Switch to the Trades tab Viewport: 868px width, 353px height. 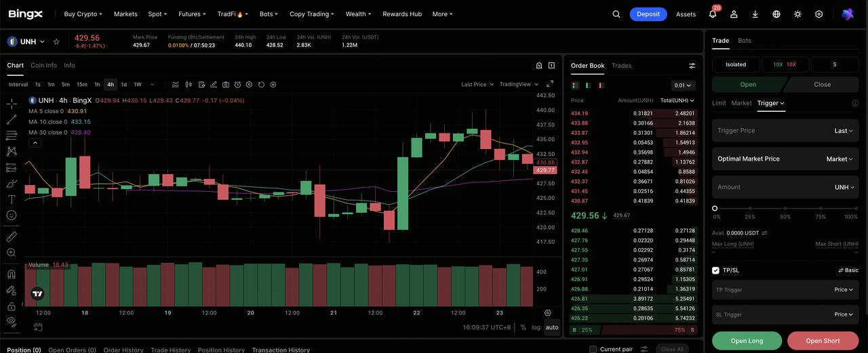[621, 66]
